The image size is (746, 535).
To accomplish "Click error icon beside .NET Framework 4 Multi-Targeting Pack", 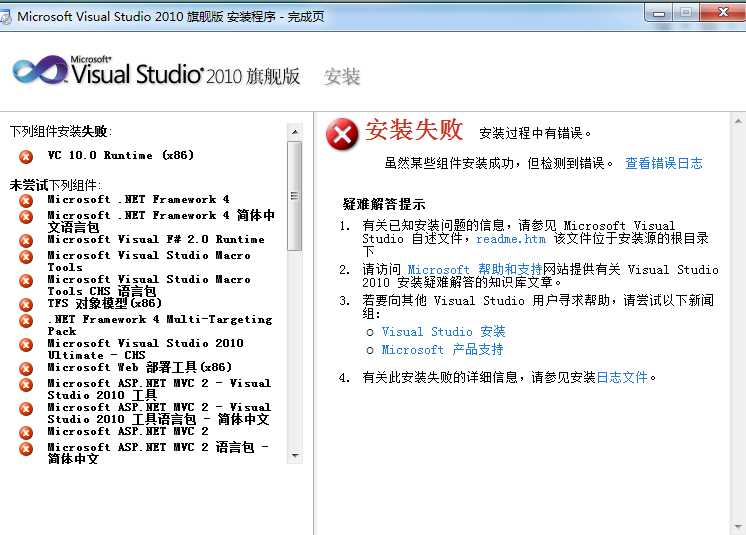I will click(x=26, y=321).
